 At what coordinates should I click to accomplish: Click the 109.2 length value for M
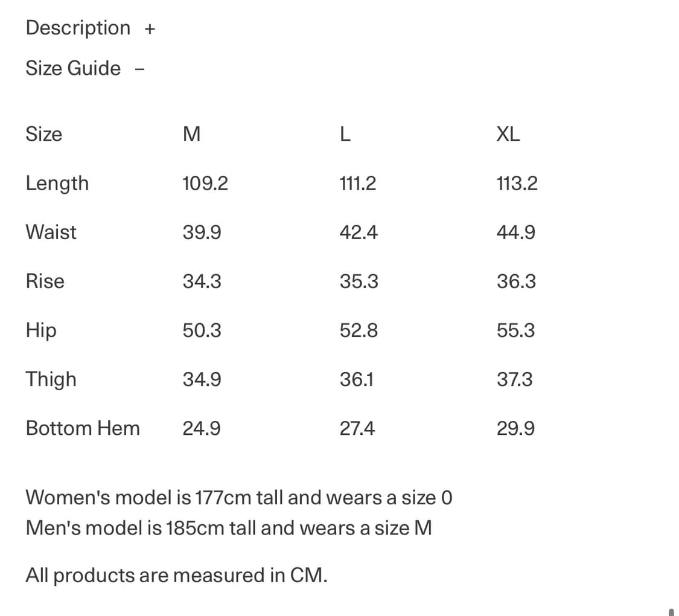pyautogui.click(x=205, y=183)
